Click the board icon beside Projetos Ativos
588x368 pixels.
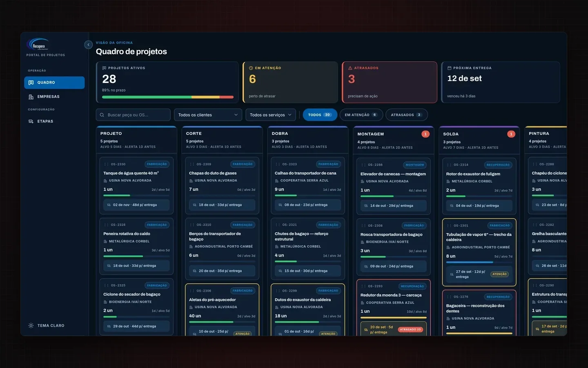[104, 68]
